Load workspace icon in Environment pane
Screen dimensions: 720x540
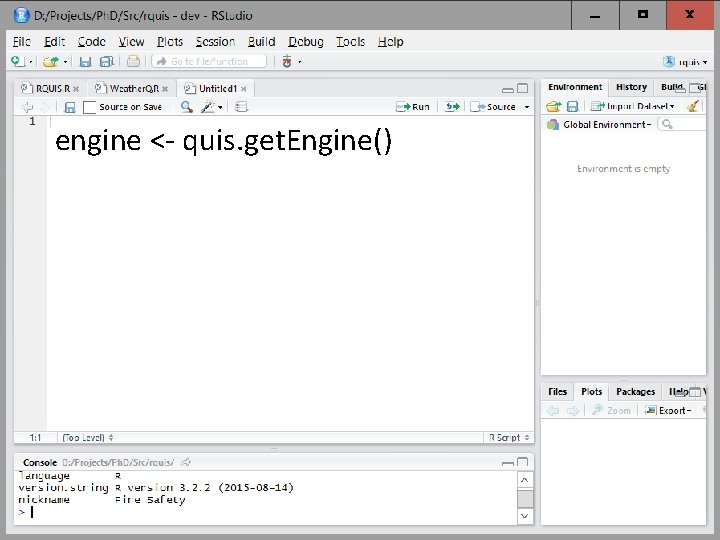tap(553, 107)
